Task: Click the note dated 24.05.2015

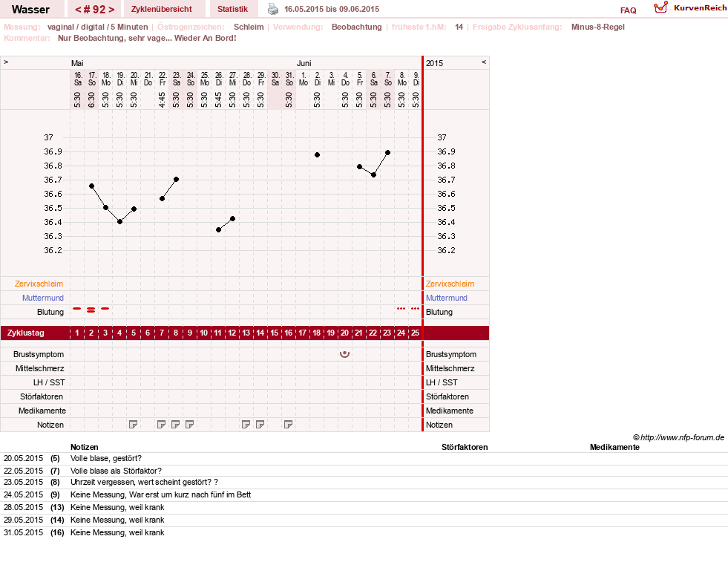Action: [160, 495]
